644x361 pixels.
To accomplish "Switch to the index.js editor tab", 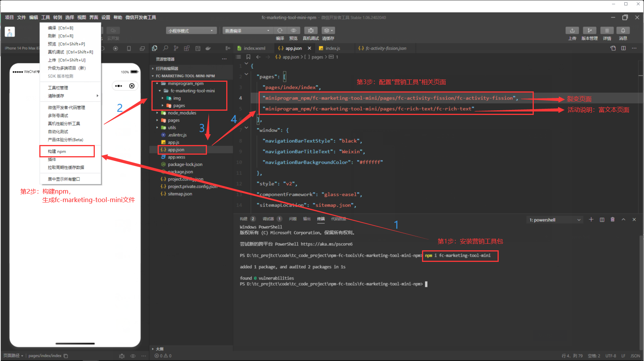I will [x=332, y=48].
